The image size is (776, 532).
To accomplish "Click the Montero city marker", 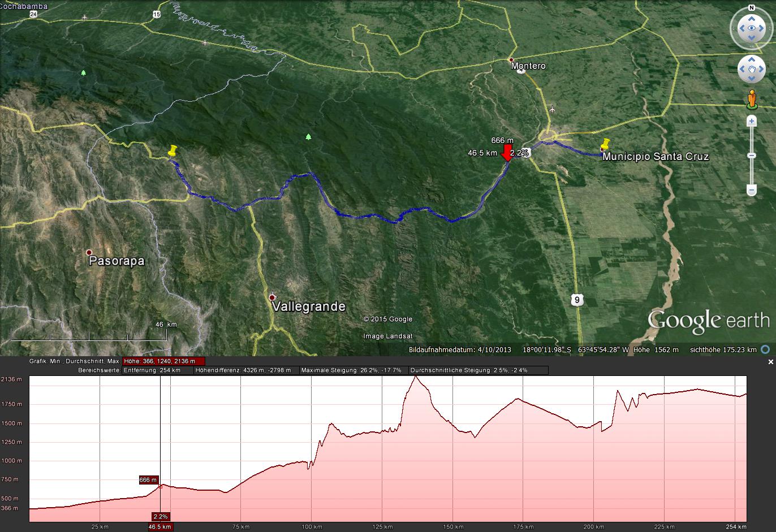I will [511, 59].
